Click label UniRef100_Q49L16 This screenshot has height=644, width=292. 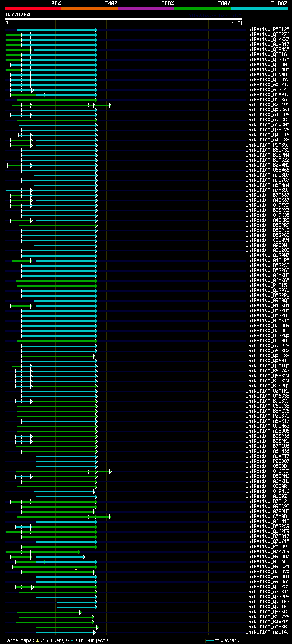pyautogui.click(x=267, y=135)
